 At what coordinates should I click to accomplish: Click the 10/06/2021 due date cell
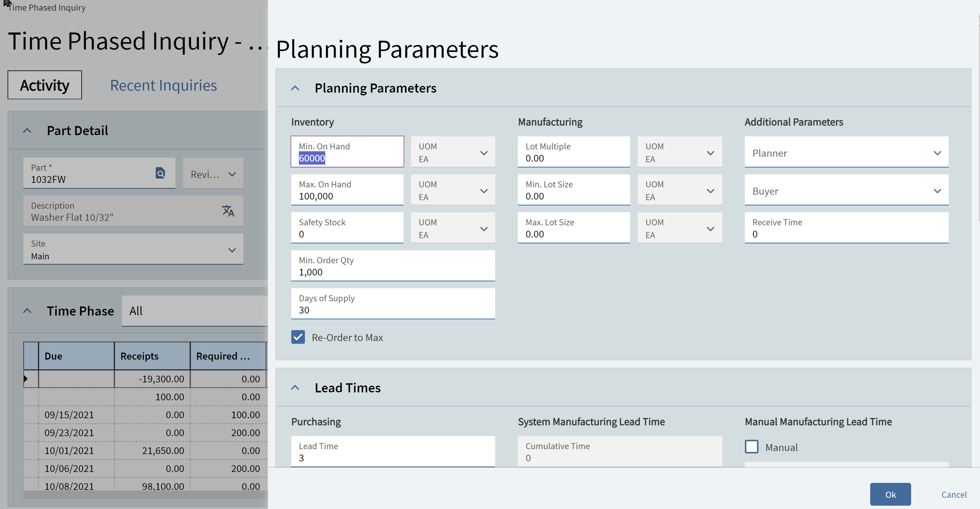pos(76,469)
